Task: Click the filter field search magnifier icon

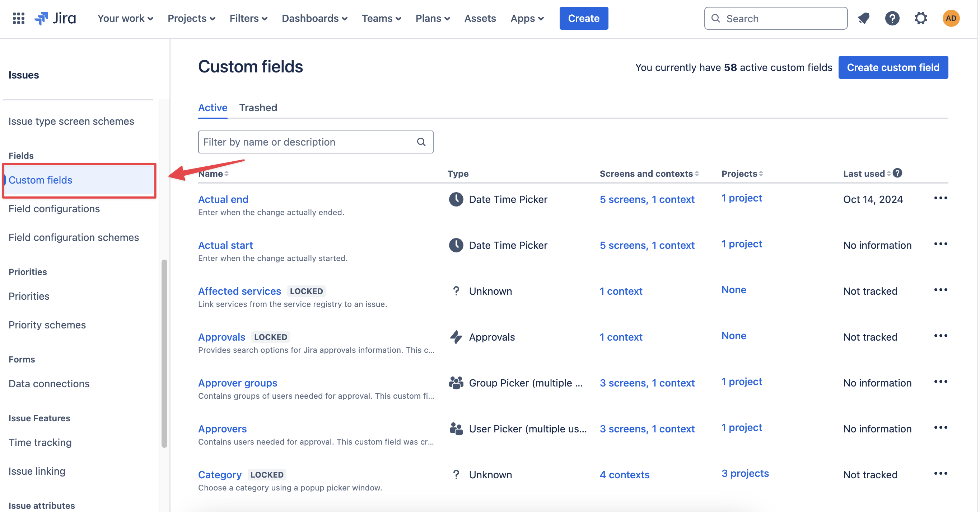Action: (x=421, y=142)
